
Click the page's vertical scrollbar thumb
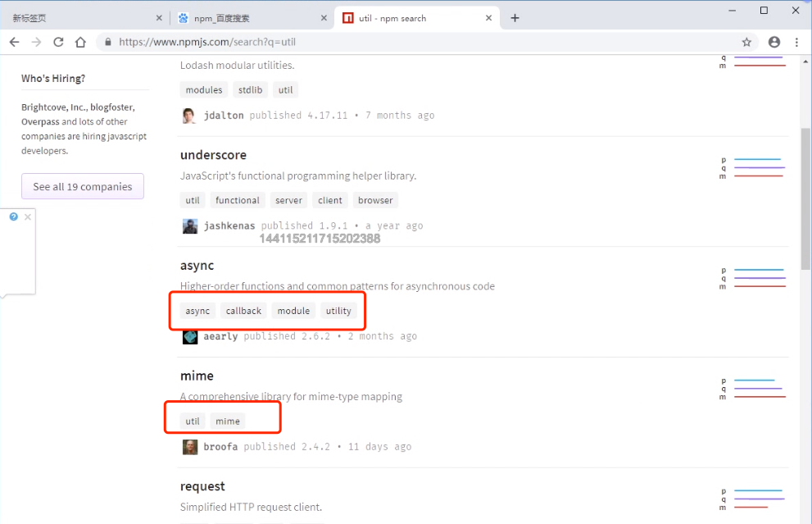click(x=805, y=198)
